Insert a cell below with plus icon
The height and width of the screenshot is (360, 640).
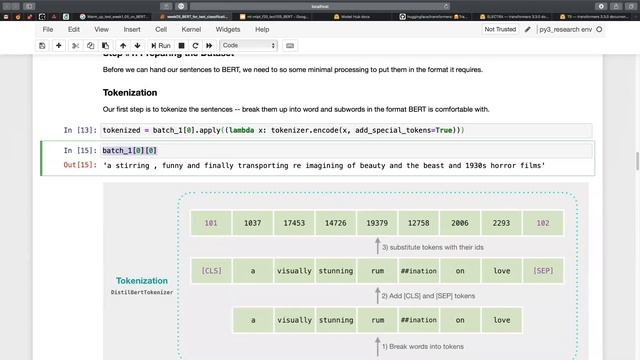point(59,46)
